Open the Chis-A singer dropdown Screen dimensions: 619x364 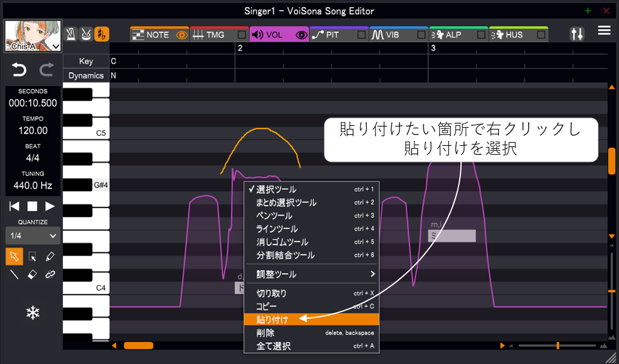click(33, 36)
